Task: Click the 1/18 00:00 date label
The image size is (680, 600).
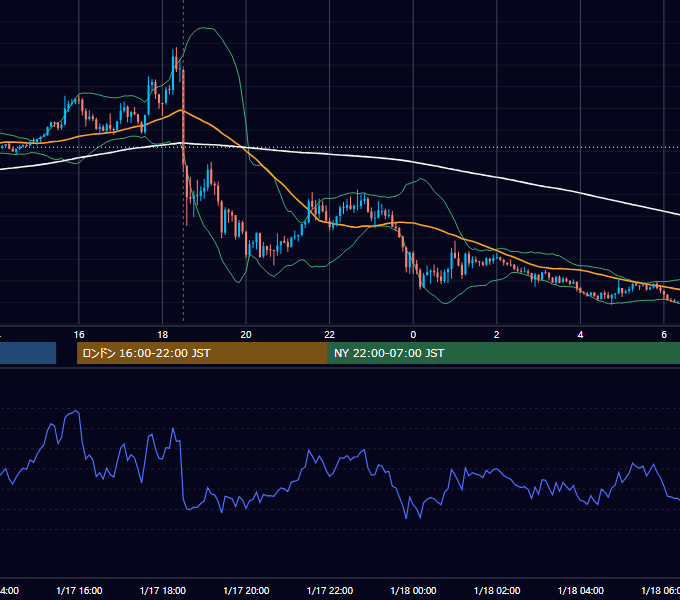Action: point(413,590)
